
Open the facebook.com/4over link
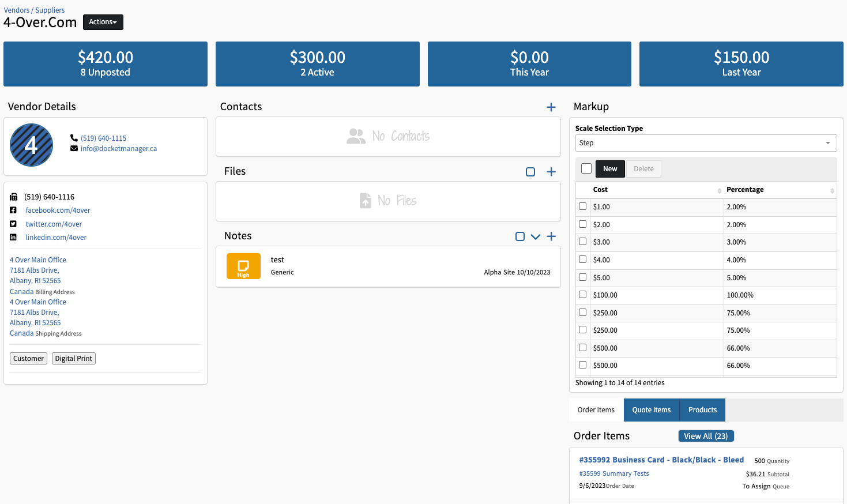(x=58, y=210)
